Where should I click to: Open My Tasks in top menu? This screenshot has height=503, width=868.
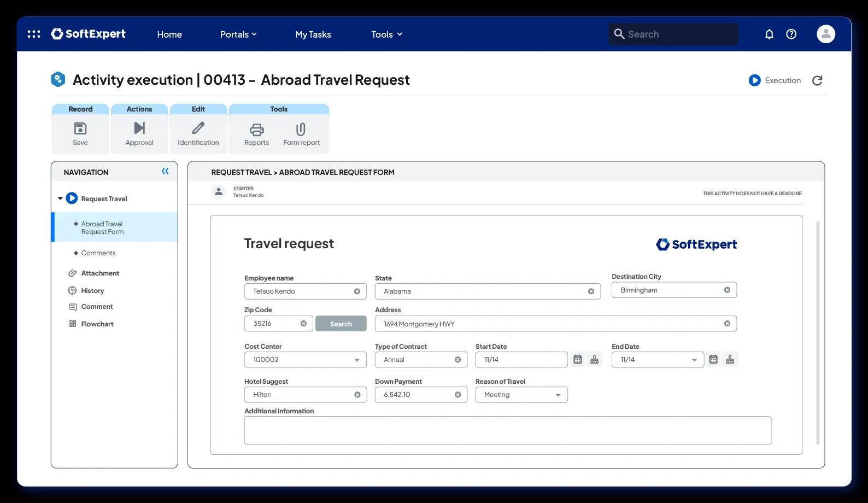(313, 34)
